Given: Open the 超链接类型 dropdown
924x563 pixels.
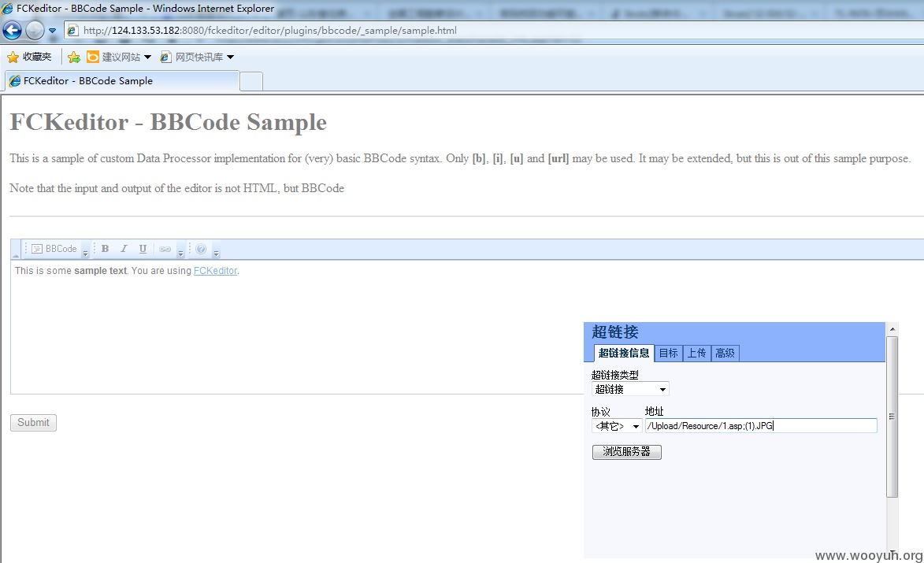Looking at the screenshot, I should [x=630, y=389].
